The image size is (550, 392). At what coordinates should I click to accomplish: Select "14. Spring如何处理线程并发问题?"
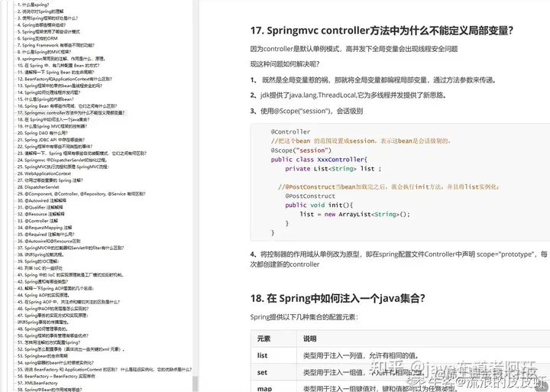pos(49,92)
